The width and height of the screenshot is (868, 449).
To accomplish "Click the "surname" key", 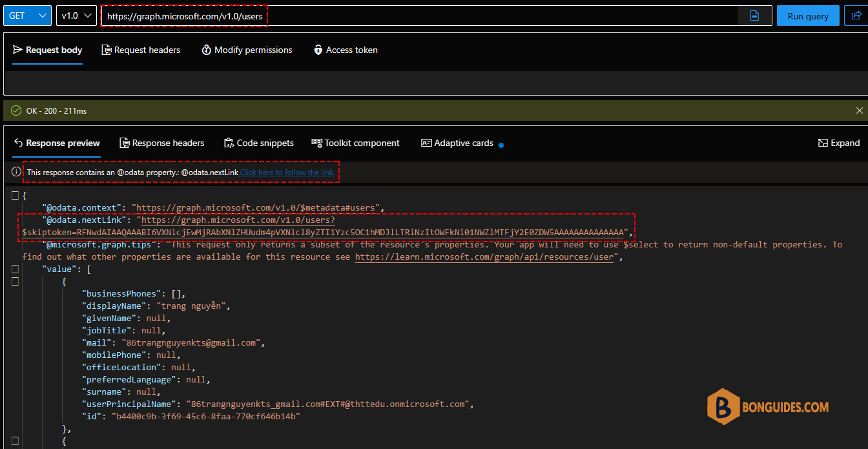I will tap(104, 392).
